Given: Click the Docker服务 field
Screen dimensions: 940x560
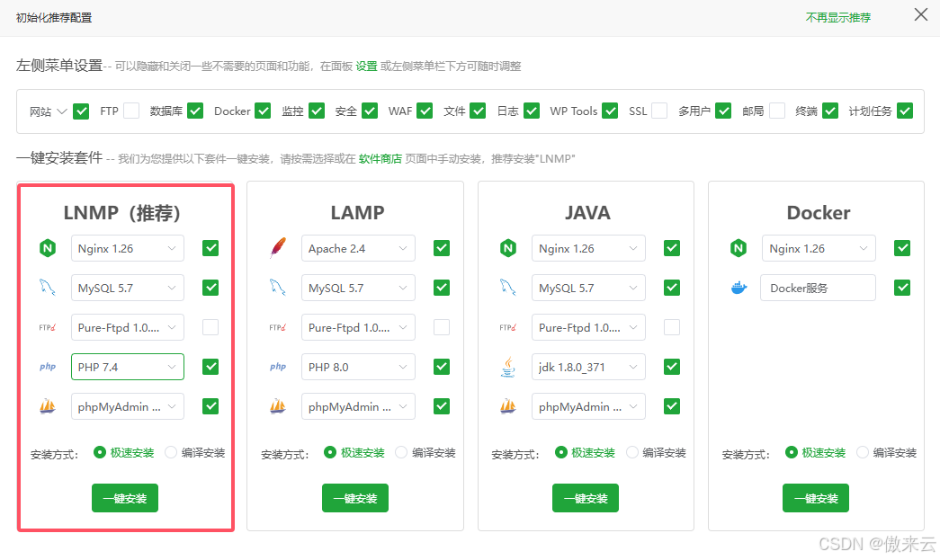Looking at the screenshot, I should click(x=819, y=288).
